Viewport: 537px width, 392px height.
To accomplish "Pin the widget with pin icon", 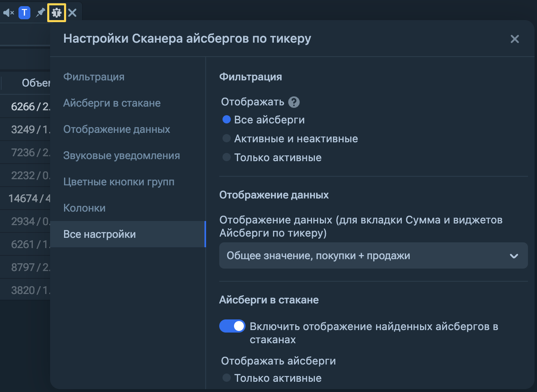I will click(x=40, y=13).
